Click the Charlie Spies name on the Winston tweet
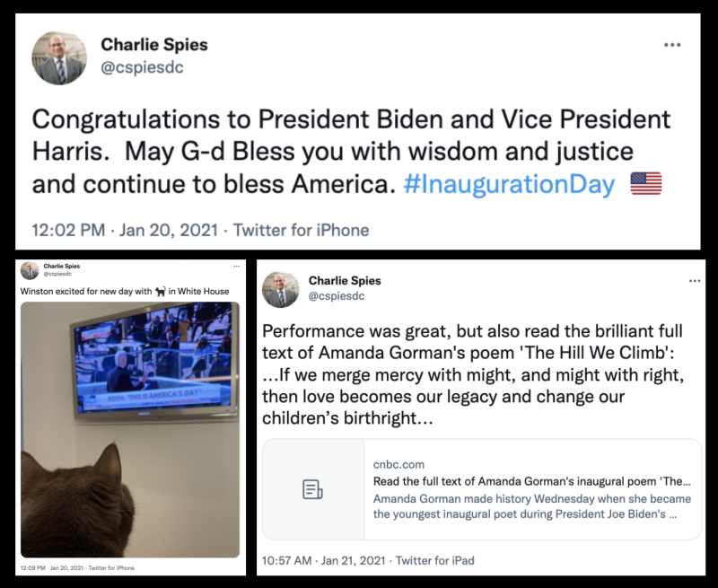 click(x=62, y=266)
